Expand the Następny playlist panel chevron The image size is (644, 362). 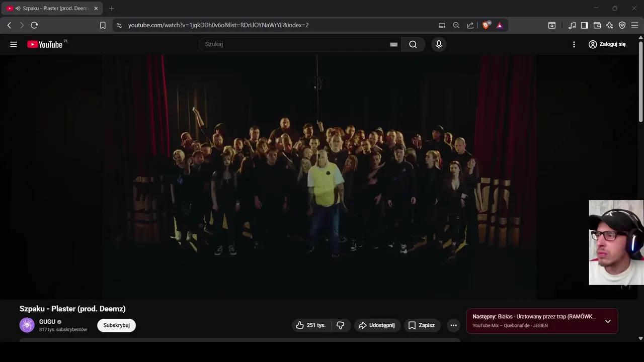click(608, 321)
